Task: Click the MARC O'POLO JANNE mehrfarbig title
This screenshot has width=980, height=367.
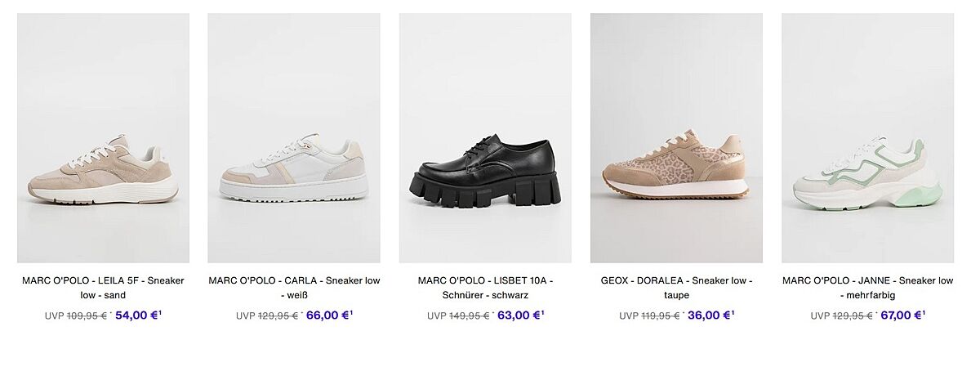Action: [x=867, y=288]
